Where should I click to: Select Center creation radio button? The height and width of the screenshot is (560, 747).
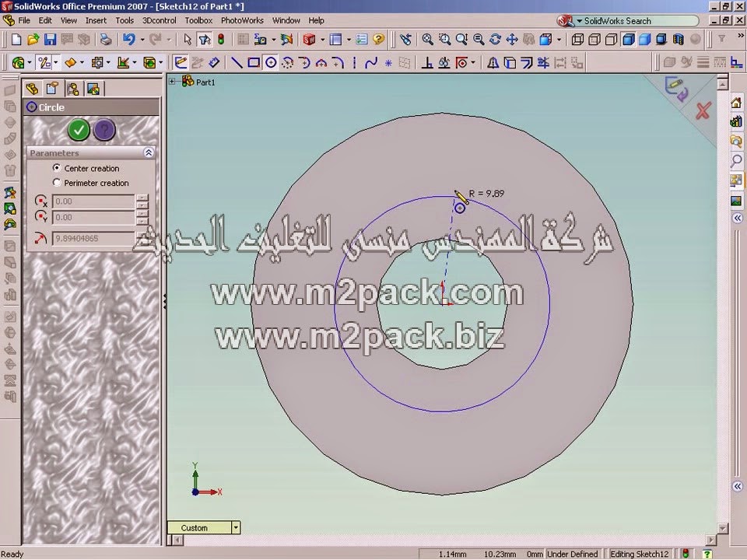pos(57,168)
